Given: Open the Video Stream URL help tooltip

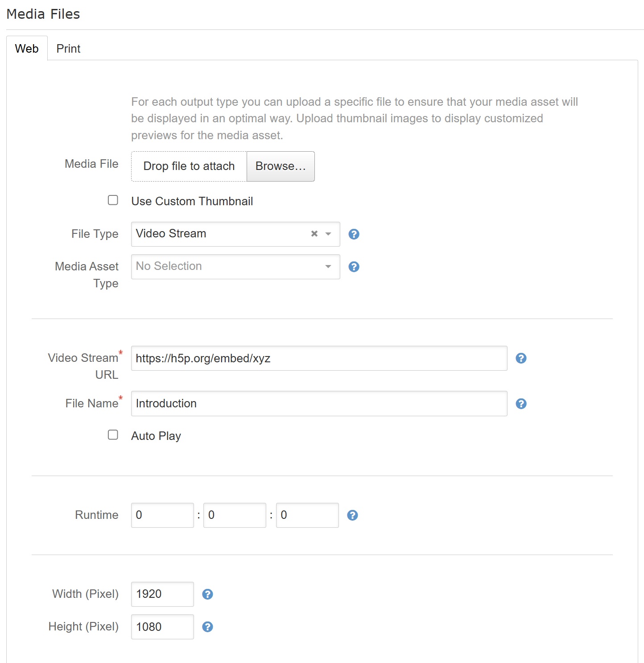Looking at the screenshot, I should pyautogui.click(x=520, y=358).
